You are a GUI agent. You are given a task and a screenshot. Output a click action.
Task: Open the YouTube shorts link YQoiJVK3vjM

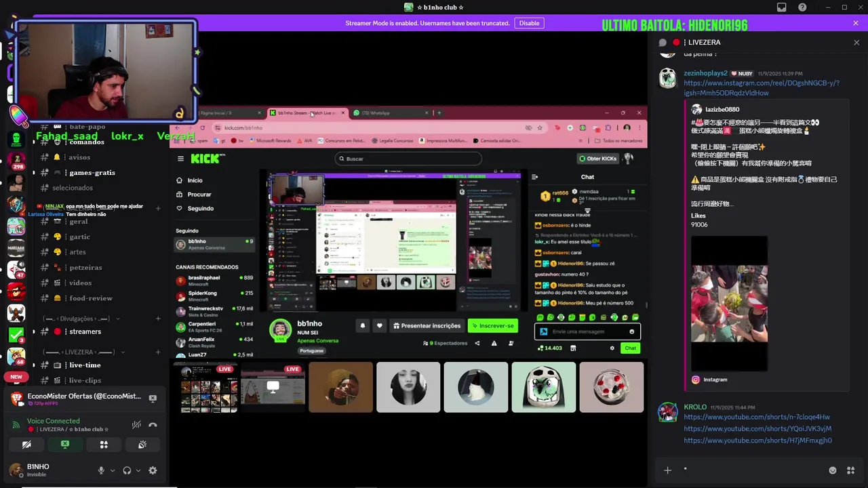757,428
